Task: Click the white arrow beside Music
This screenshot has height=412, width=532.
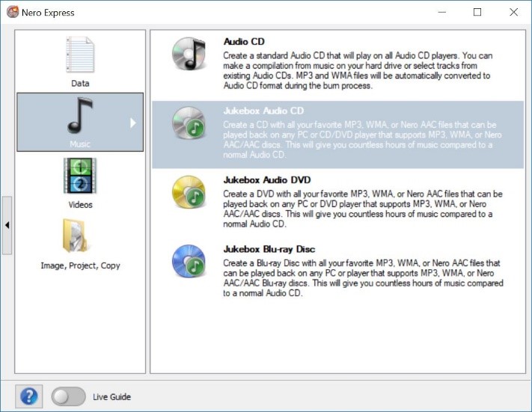Action: 133,123
